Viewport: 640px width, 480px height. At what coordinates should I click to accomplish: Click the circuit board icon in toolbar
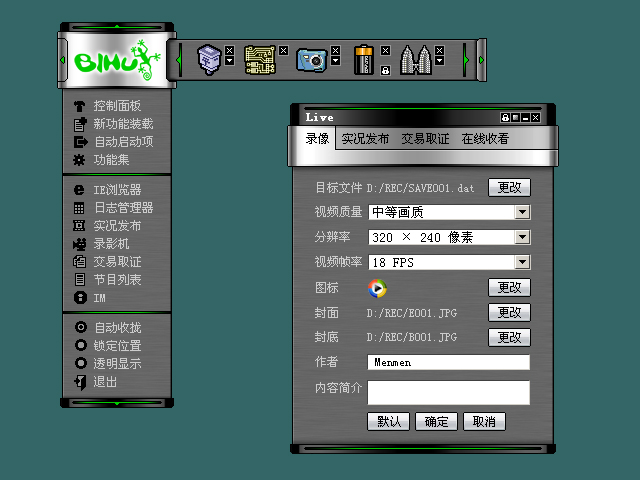click(x=260, y=60)
